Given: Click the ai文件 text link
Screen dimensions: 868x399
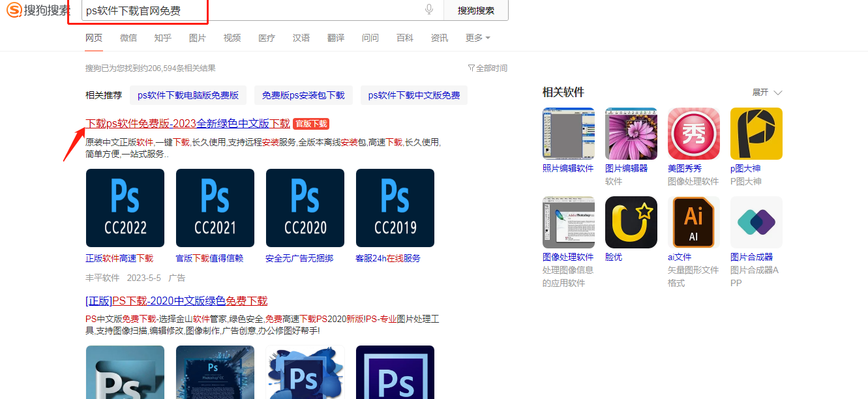Looking at the screenshot, I should coord(680,257).
